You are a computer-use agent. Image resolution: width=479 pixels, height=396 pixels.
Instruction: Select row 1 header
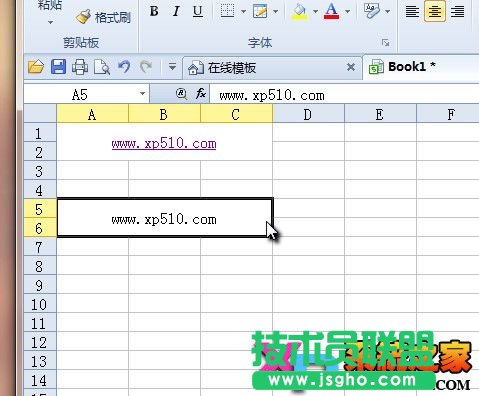tap(40, 133)
